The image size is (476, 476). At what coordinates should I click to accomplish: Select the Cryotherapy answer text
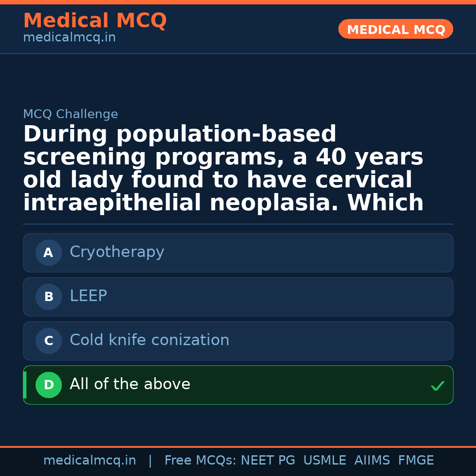117,252
